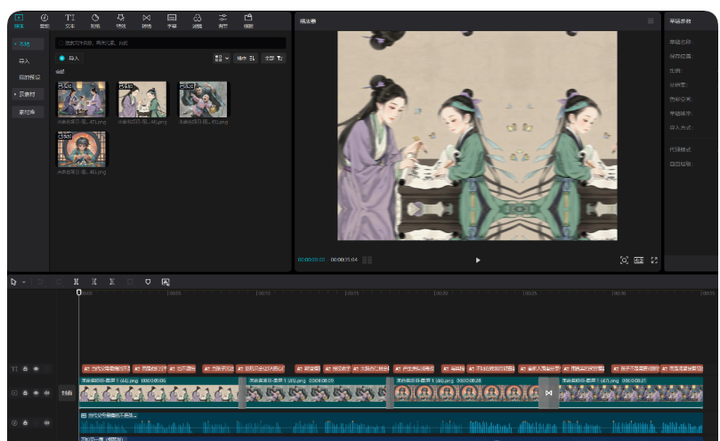Click the delete-right trim tool
Screen dimensions: 720x441
112,282
